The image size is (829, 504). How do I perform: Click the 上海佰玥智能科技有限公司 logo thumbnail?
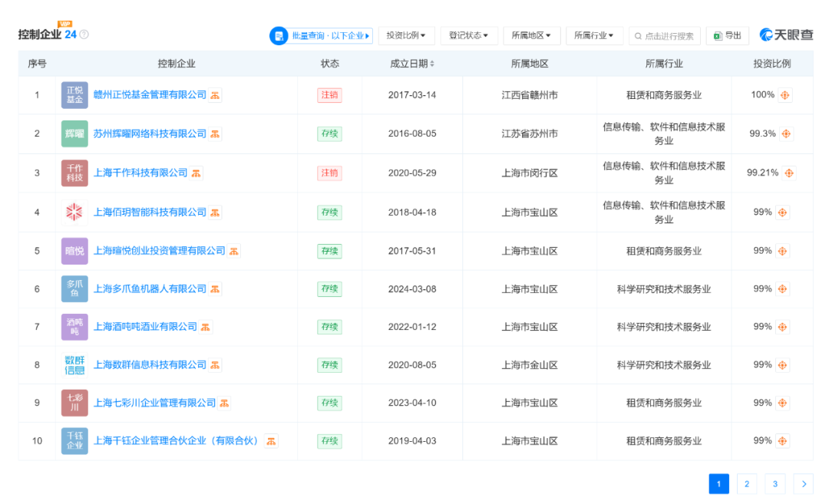click(x=74, y=212)
